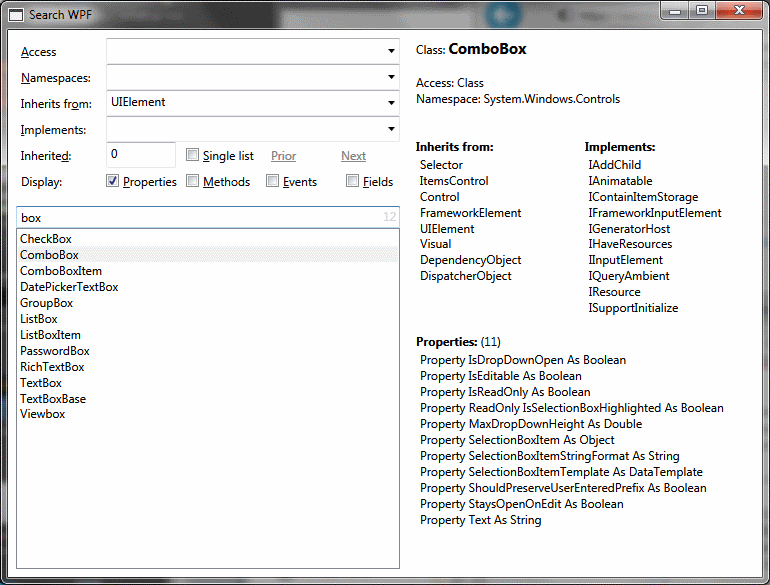Click IContainItemStorage under Implements
This screenshot has width=770, height=585.
643,197
